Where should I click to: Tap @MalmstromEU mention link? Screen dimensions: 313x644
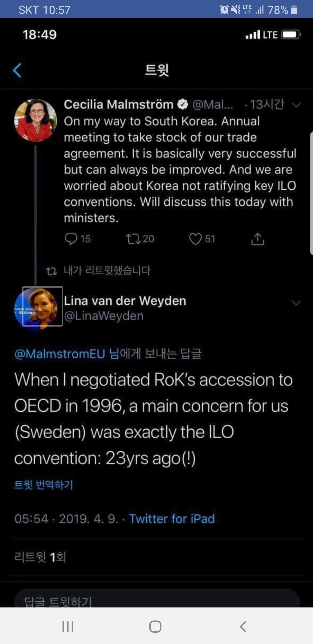tap(60, 354)
